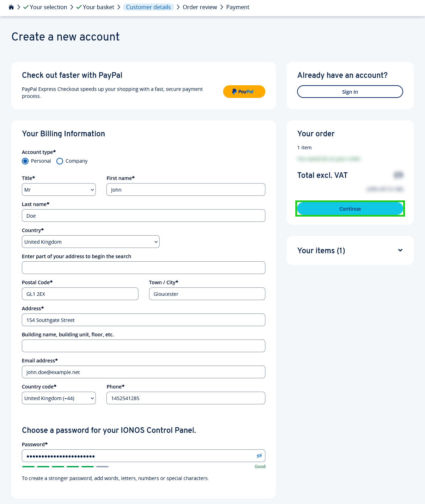The width and height of the screenshot is (425, 504).
Task: Toggle password visibility eye icon
Action: 259,456
